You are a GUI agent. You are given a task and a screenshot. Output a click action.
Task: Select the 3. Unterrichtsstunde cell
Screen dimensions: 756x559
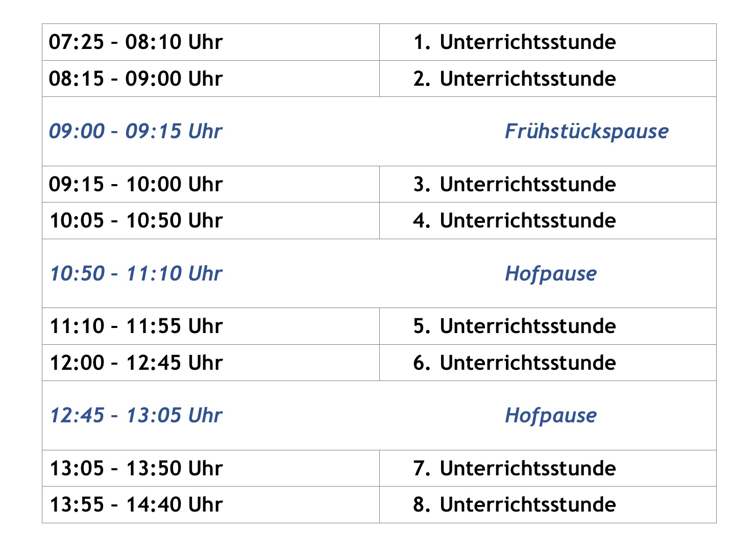coord(515,184)
